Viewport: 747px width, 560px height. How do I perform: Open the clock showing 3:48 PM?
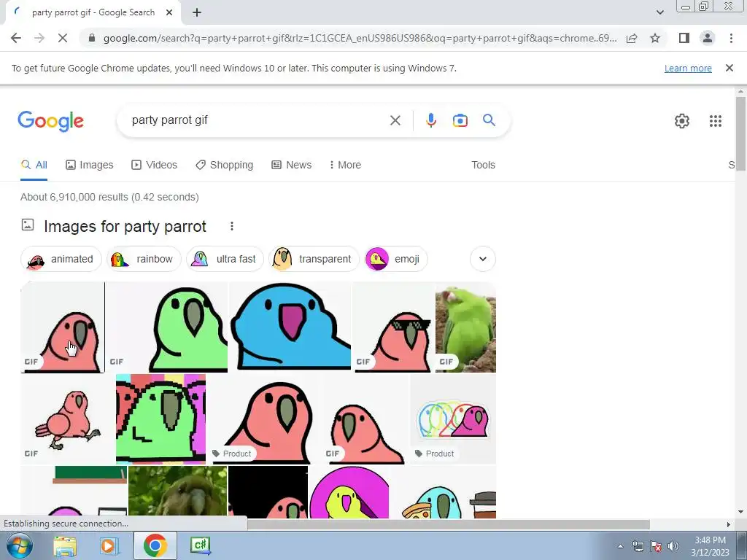click(x=710, y=546)
